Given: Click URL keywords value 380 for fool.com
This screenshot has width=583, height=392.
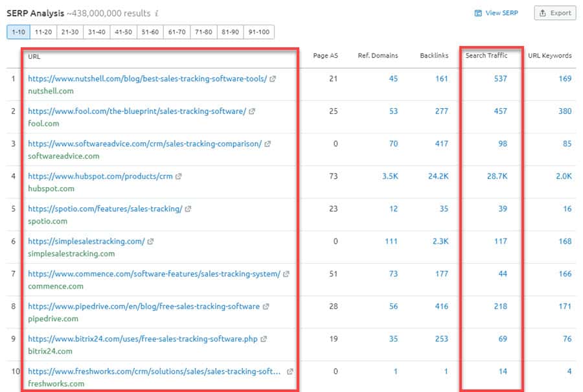Looking at the screenshot, I should click(x=565, y=111).
